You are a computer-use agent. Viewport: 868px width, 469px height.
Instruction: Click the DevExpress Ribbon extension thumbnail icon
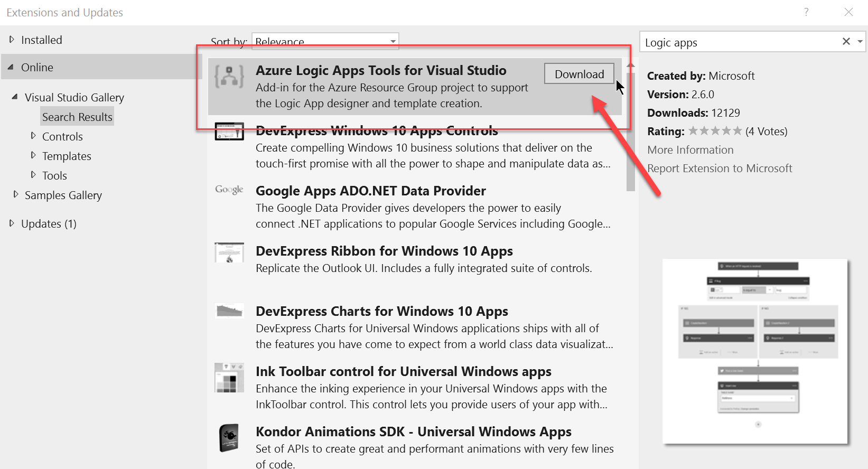point(229,252)
